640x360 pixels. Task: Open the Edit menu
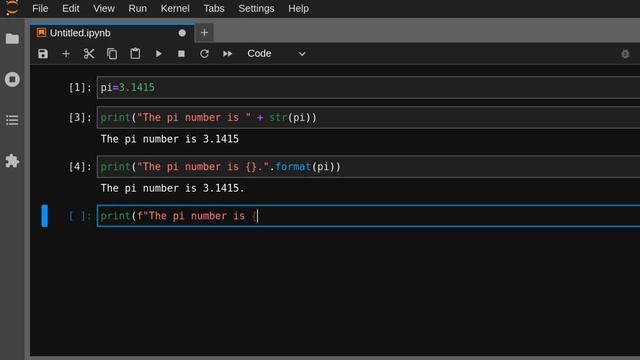(71, 8)
